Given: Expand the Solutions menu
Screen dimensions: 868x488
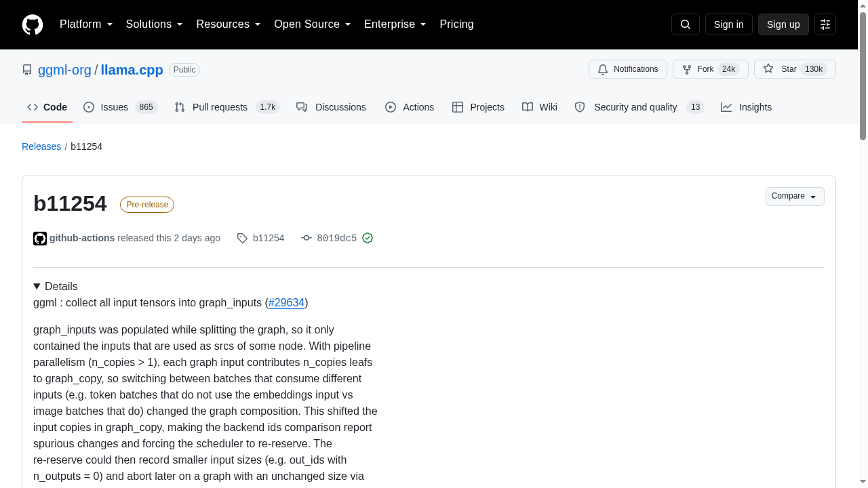Looking at the screenshot, I should point(155,24).
